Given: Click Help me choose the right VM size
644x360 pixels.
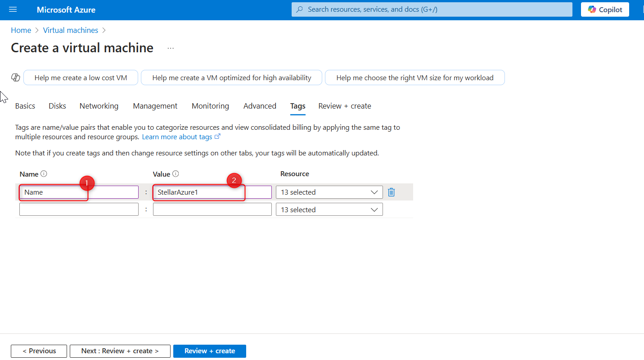Looking at the screenshot, I should [x=415, y=77].
